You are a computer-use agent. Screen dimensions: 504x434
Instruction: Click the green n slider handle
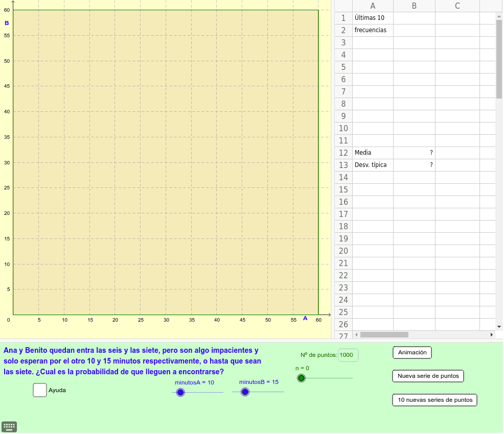(x=301, y=378)
